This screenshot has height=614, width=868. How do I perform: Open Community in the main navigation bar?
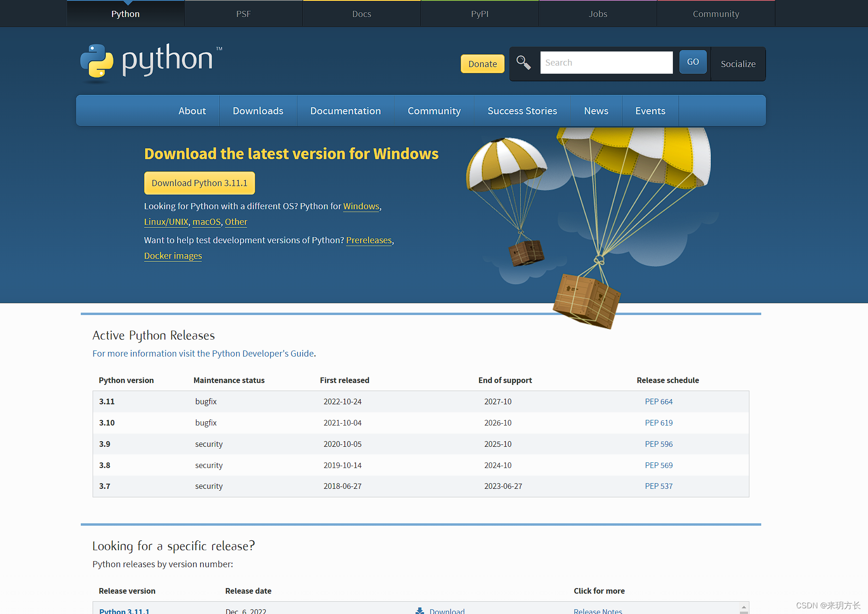(x=434, y=111)
